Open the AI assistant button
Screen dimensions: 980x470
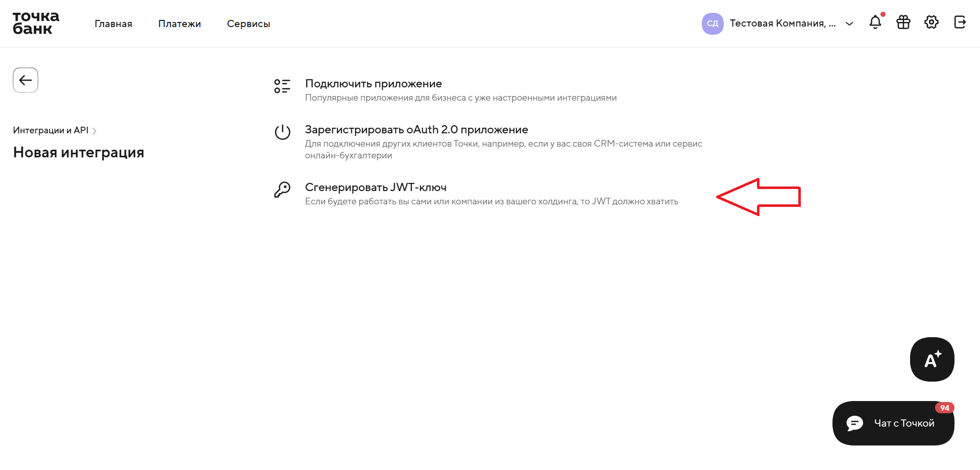coord(932,359)
